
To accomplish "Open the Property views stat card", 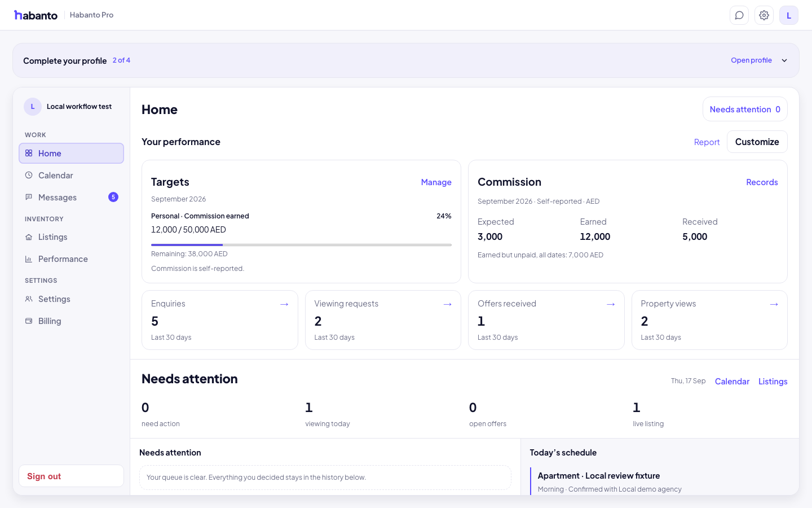I will pos(709,320).
